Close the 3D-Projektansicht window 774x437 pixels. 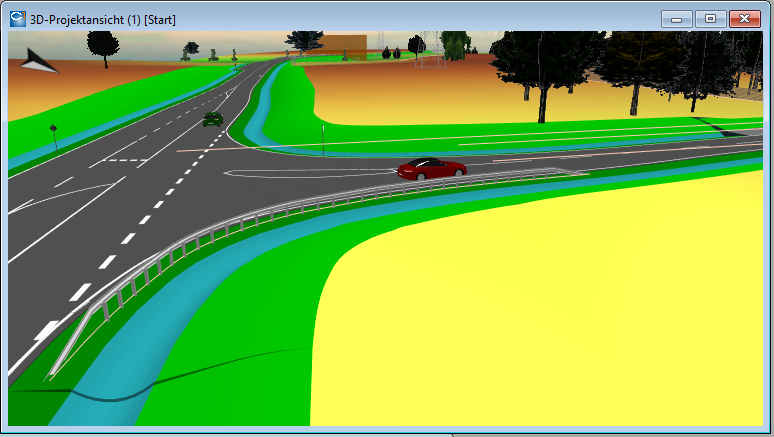pyautogui.click(x=744, y=19)
